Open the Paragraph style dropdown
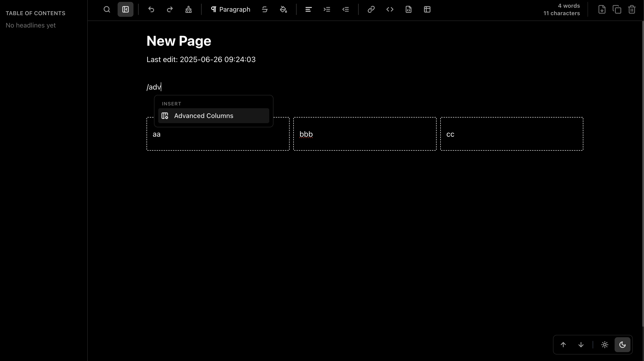Image resolution: width=644 pixels, height=361 pixels. coord(230,10)
